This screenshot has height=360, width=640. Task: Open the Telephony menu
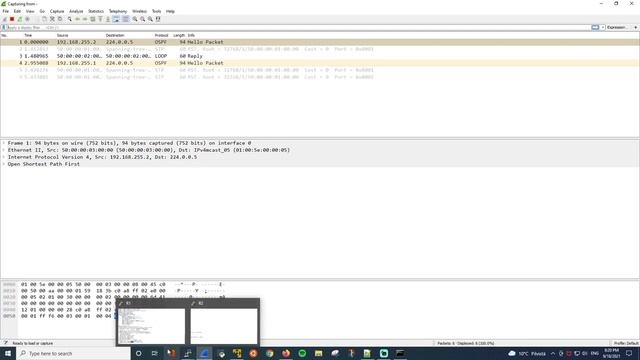point(118,11)
